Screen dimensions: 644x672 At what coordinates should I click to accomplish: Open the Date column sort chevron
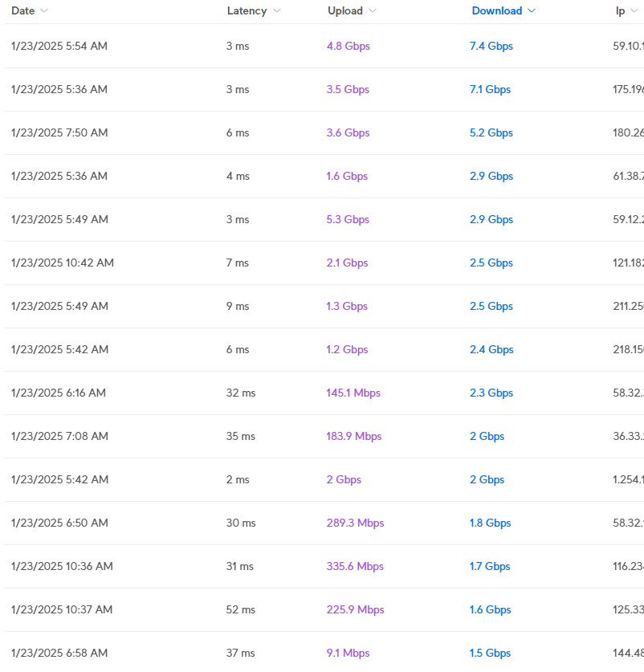pos(44,11)
